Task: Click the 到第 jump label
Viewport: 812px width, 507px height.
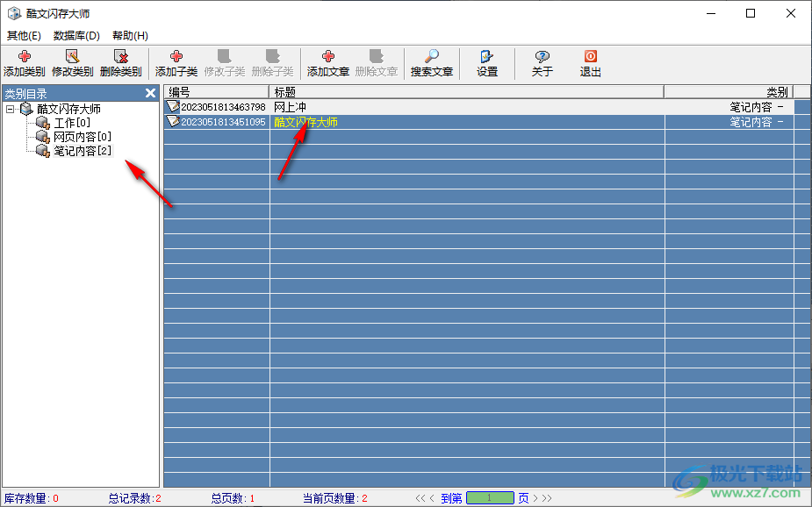Action: (x=451, y=498)
